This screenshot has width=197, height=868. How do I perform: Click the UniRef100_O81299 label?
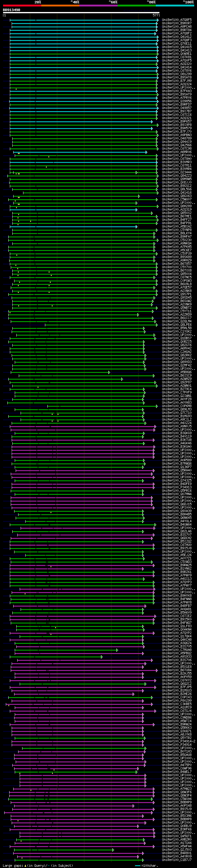click(177, 74)
